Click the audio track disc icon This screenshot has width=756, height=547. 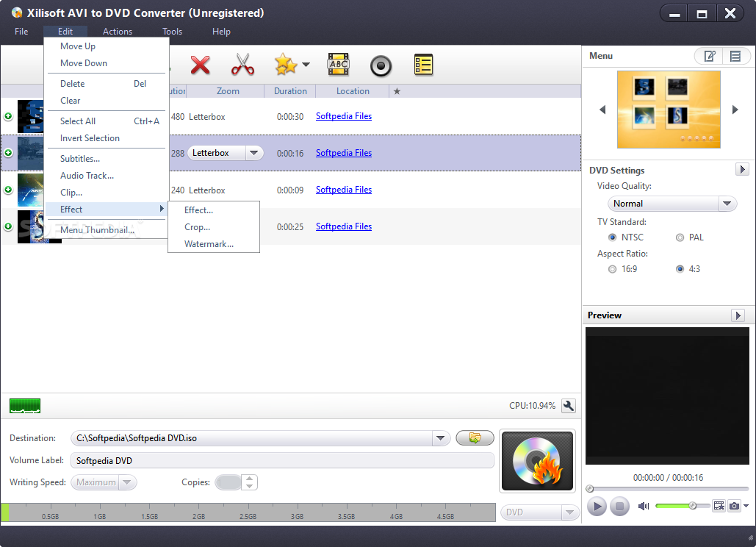[381, 65]
